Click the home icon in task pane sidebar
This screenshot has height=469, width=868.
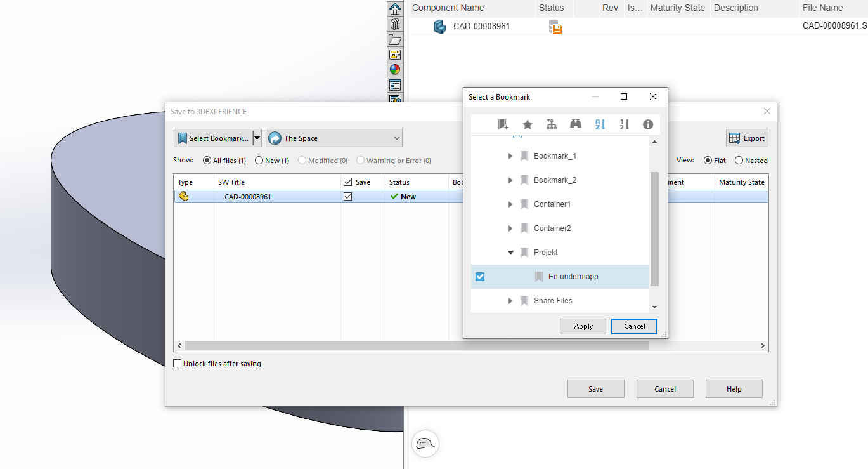395,9
